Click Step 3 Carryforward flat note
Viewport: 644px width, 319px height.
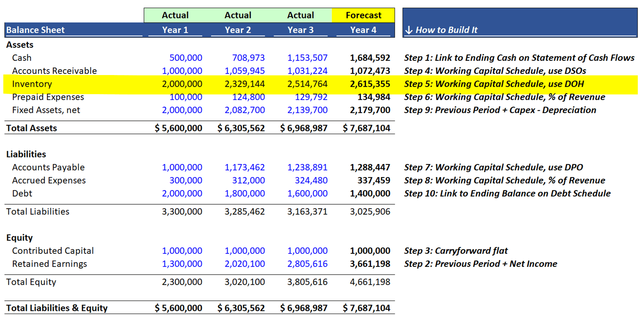[456, 251]
